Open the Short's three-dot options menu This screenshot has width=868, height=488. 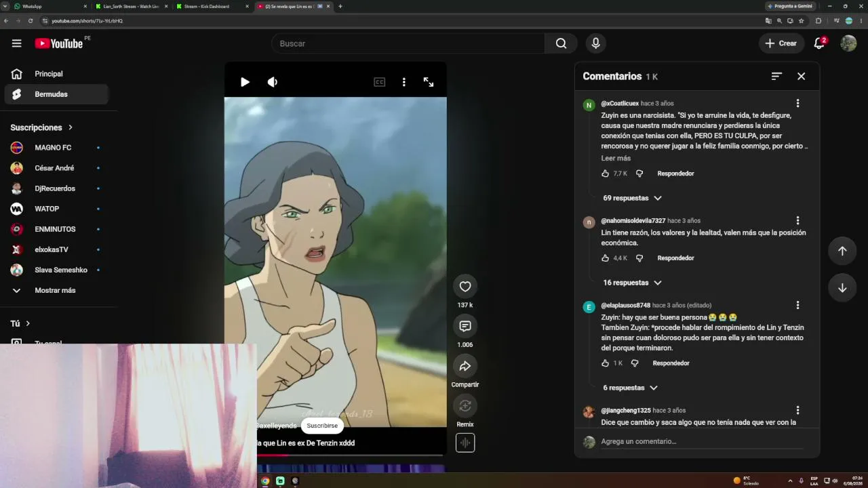click(403, 82)
